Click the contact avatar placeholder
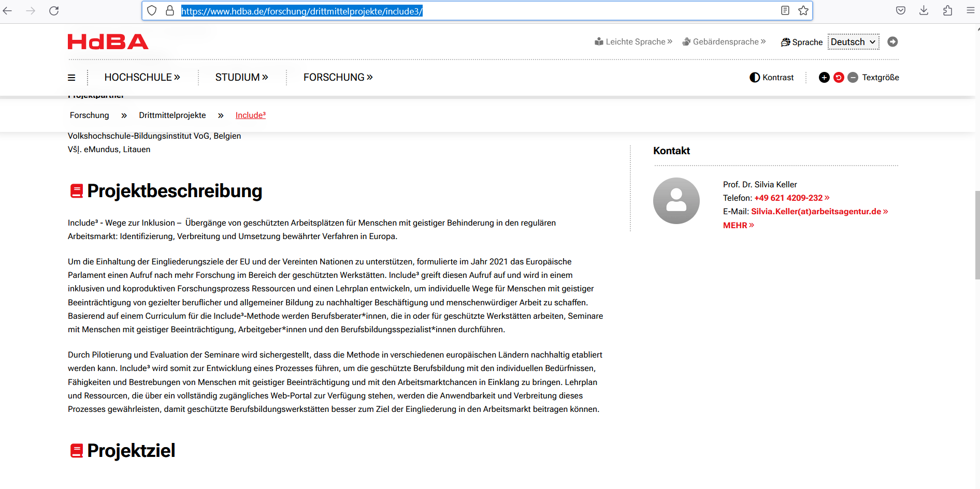980x489 pixels. pos(676,201)
